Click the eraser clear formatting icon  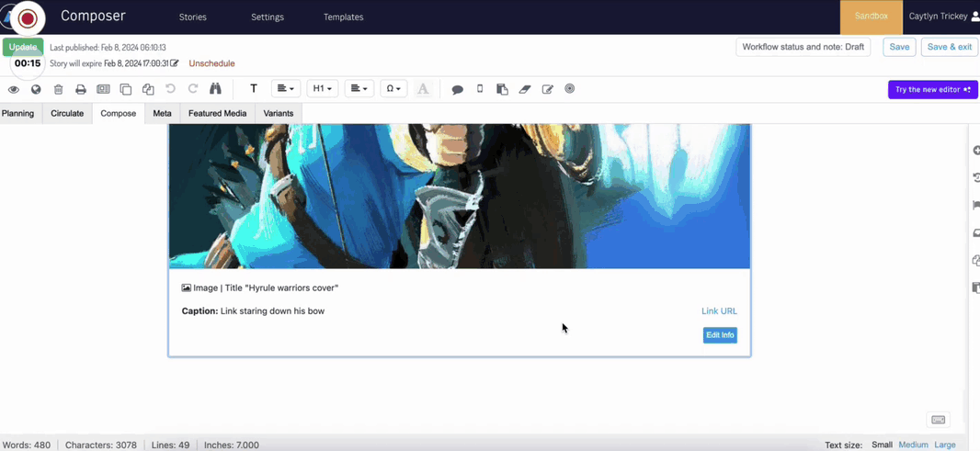click(524, 89)
